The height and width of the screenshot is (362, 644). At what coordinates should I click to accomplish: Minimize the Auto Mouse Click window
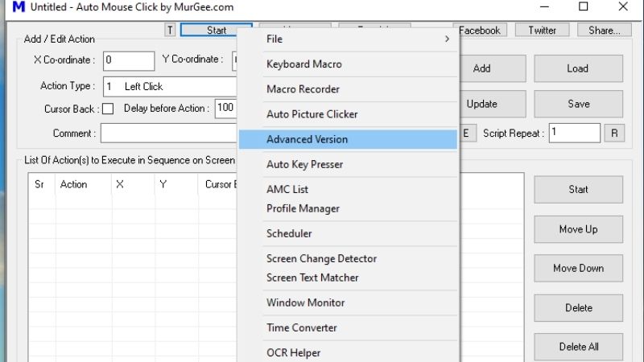click(x=544, y=6)
